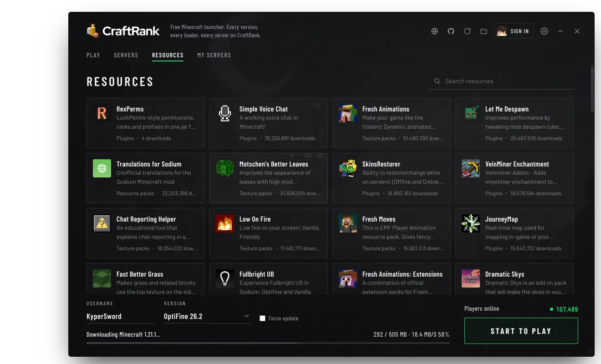Viewport: 601px width, 364px height.
Task: Focus the Search resources field
Action: [x=501, y=81]
